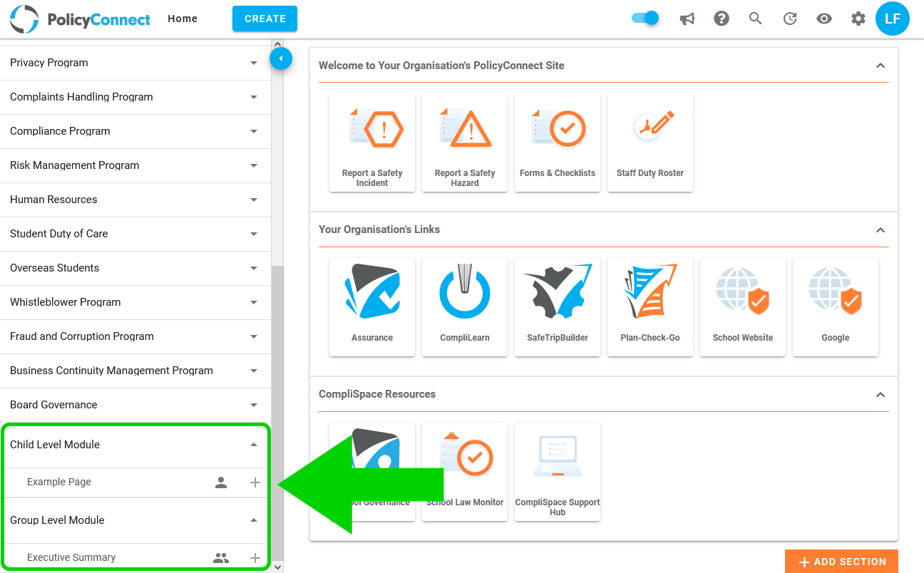Open the Plan-Check-Go link tile
Screen dimensions: 924x573
650,307
